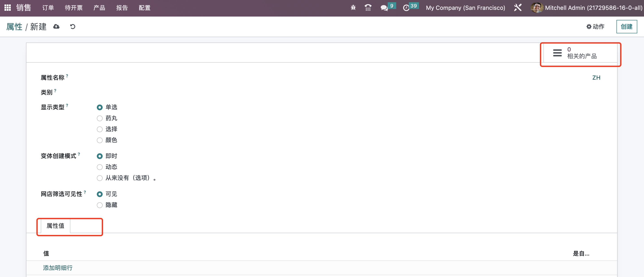The image size is (644, 277).
Task: Click the bug debug icon
Action: pos(353,8)
